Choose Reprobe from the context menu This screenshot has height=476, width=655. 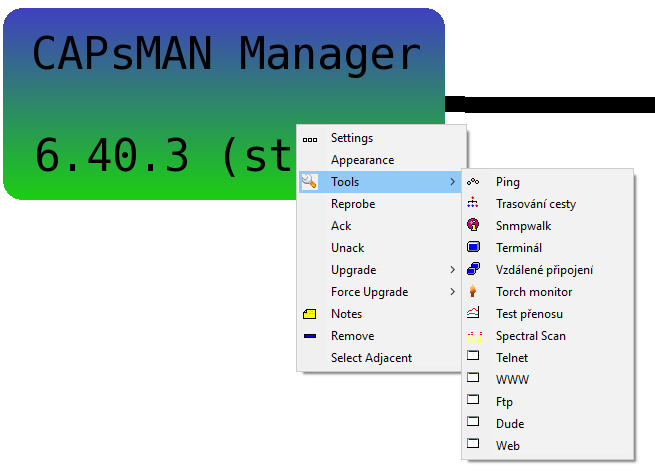point(380,204)
